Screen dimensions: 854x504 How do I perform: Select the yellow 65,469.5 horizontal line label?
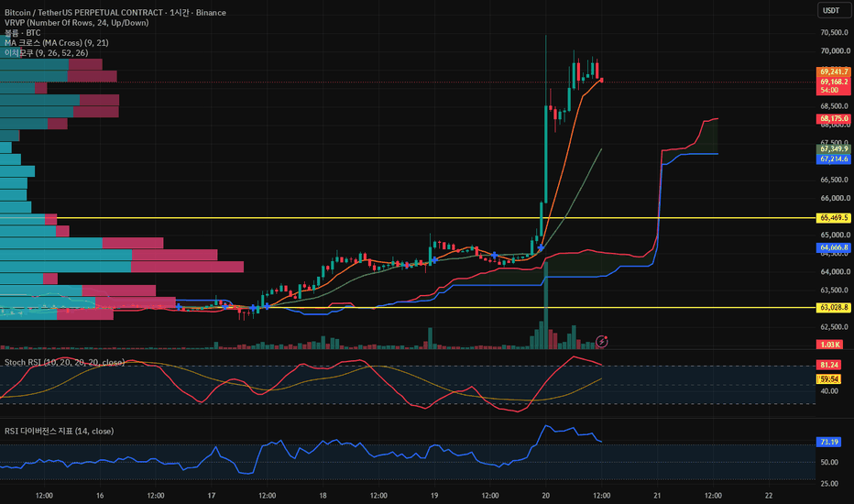point(833,218)
